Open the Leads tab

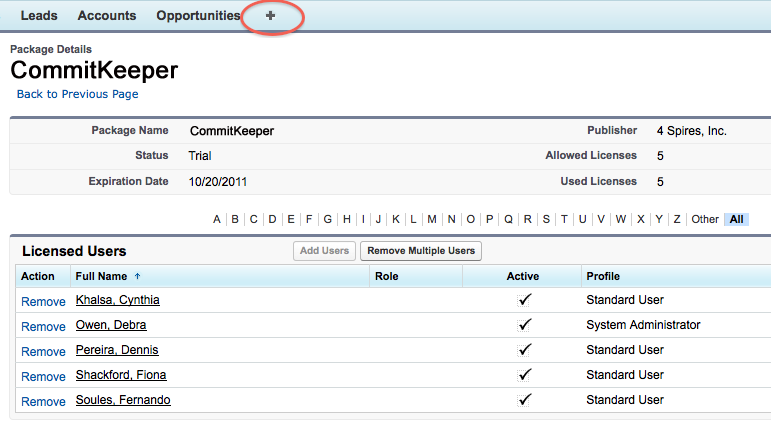(39, 16)
